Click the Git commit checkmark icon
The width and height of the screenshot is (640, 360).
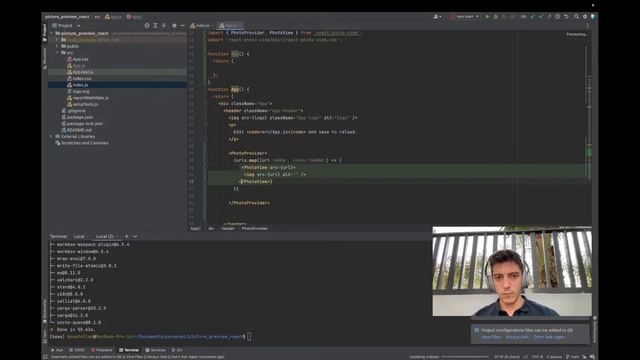540,17
